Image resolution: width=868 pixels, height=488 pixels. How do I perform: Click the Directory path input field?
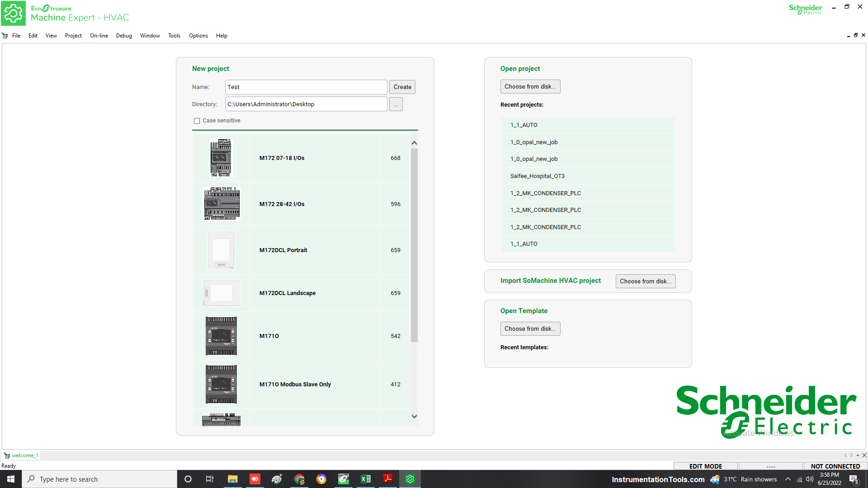tap(306, 104)
